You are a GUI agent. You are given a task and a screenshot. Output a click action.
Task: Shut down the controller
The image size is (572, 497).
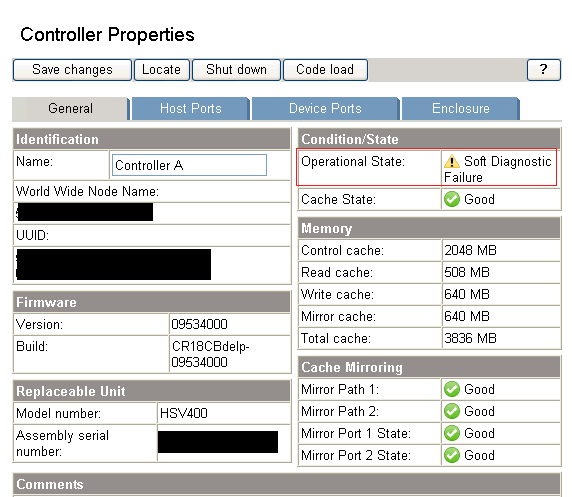click(x=236, y=69)
